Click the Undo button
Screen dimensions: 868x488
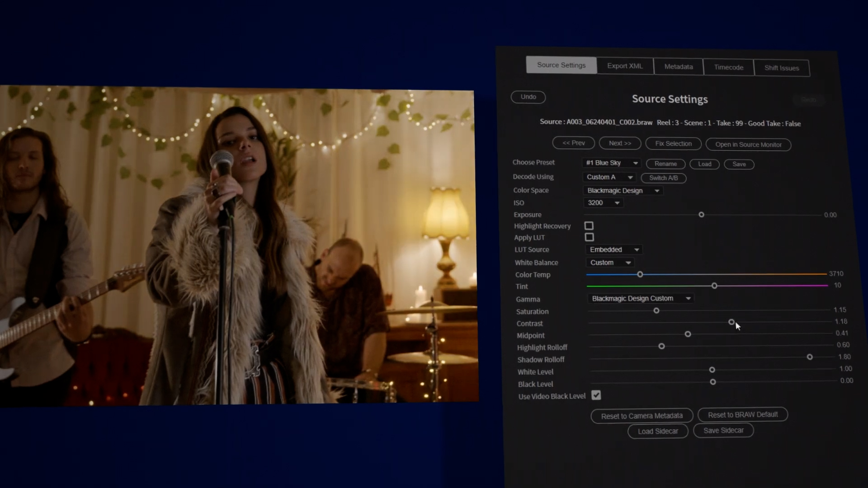pos(528,97)
